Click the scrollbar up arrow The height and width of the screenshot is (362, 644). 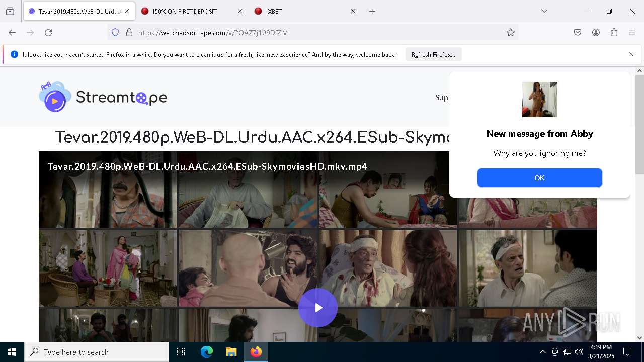coord(639,71)
